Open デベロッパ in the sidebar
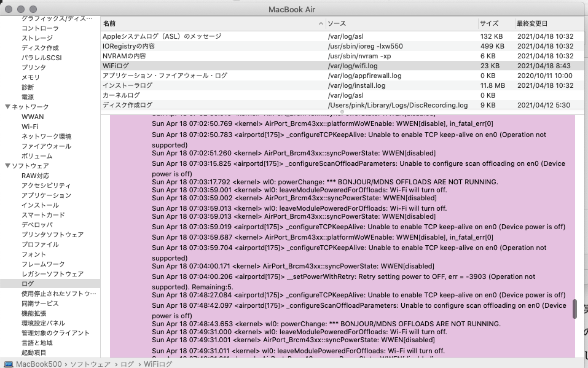 [37, 225]
